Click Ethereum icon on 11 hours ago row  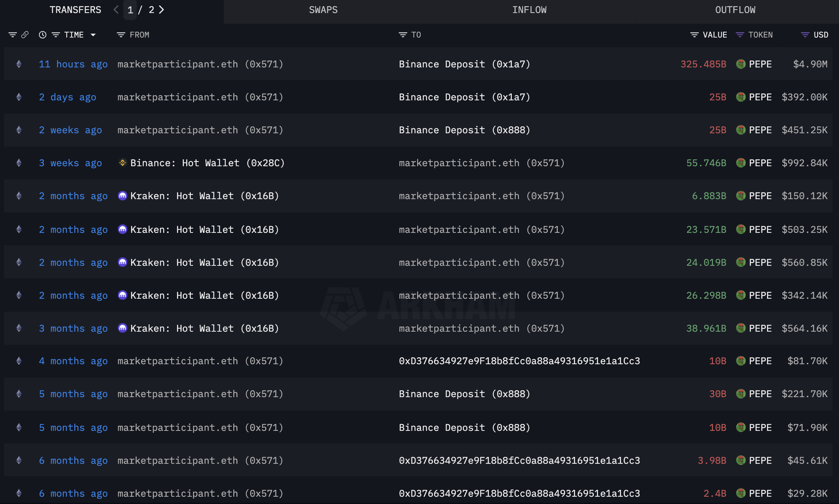tap(19, 64)
